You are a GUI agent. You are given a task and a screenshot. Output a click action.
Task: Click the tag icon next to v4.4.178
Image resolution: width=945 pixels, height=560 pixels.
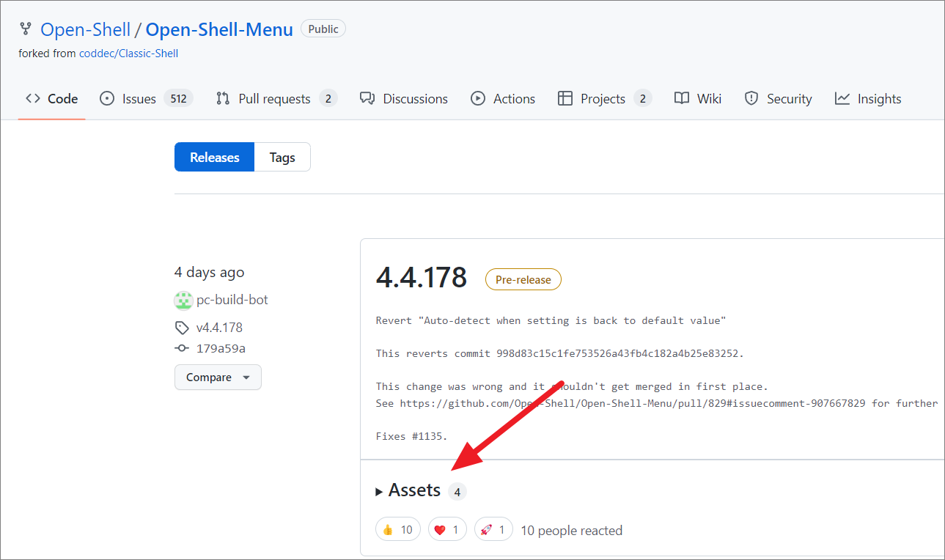[181, 328]
